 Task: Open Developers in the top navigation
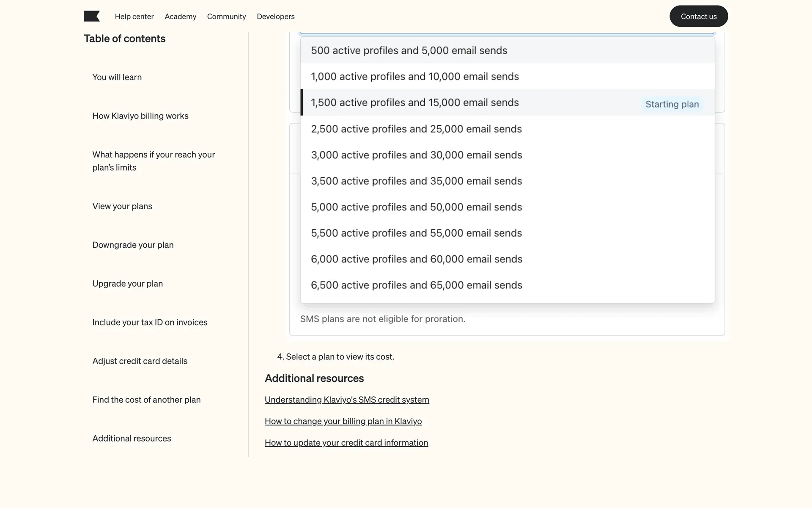point(275,17)
